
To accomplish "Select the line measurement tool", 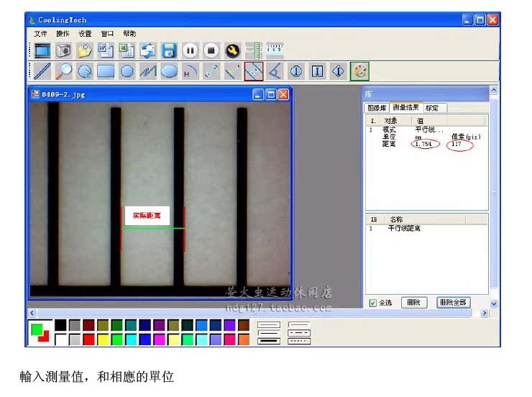I will pos(43,71).
